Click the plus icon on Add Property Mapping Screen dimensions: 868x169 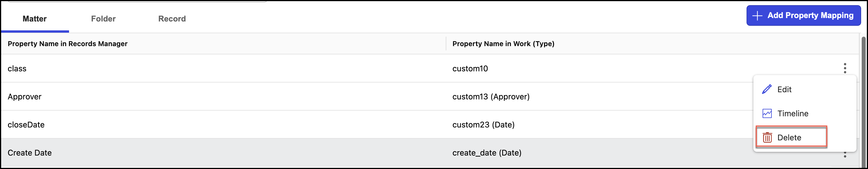click(x=757, y=15)
